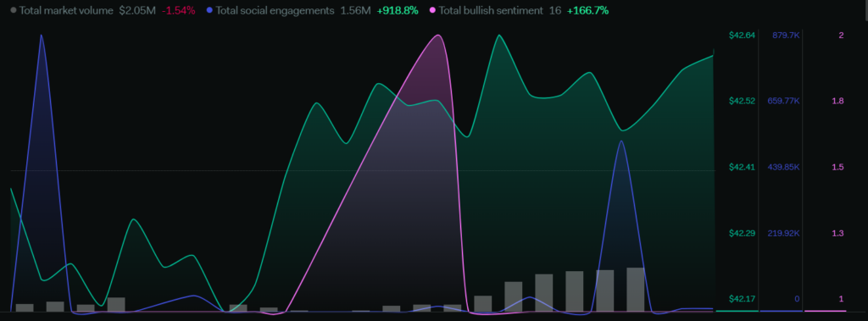Toggle the Total bullish sentiment legend dot

pos(432,10)
